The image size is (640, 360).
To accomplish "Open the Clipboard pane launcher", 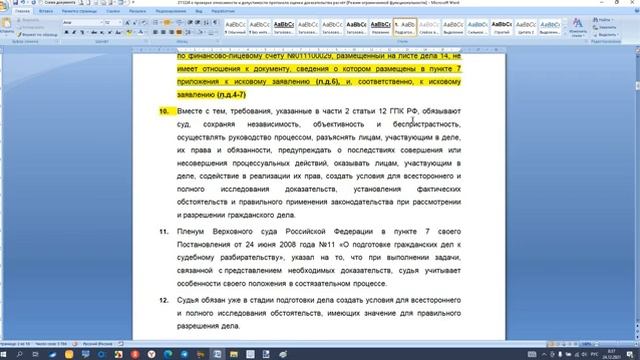I will pos(57,42).
